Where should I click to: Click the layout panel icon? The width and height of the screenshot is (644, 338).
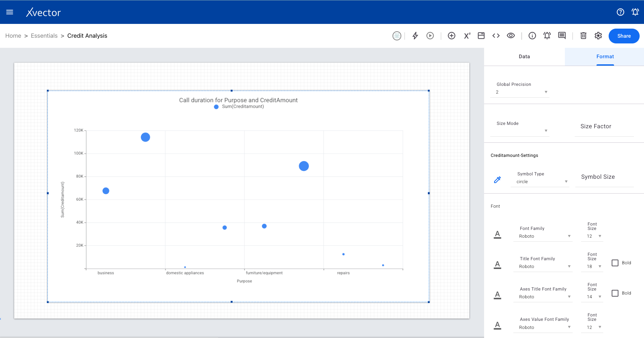[x=481, y=36]
